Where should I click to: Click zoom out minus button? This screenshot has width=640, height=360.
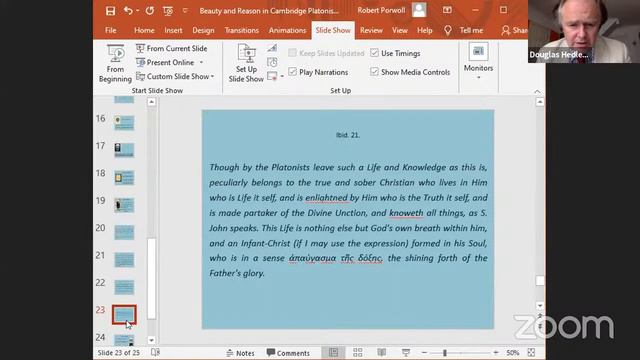click(424, 352)
